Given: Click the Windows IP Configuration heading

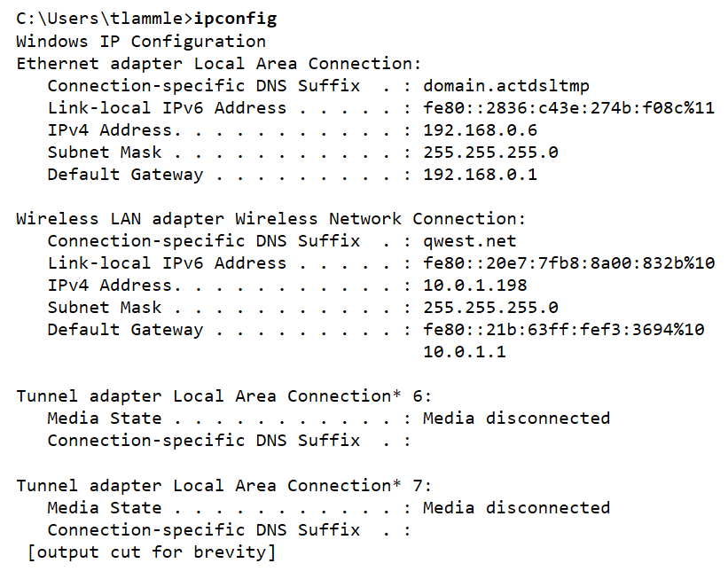Looking at the screenshot, I should click(x=141, y=42).
